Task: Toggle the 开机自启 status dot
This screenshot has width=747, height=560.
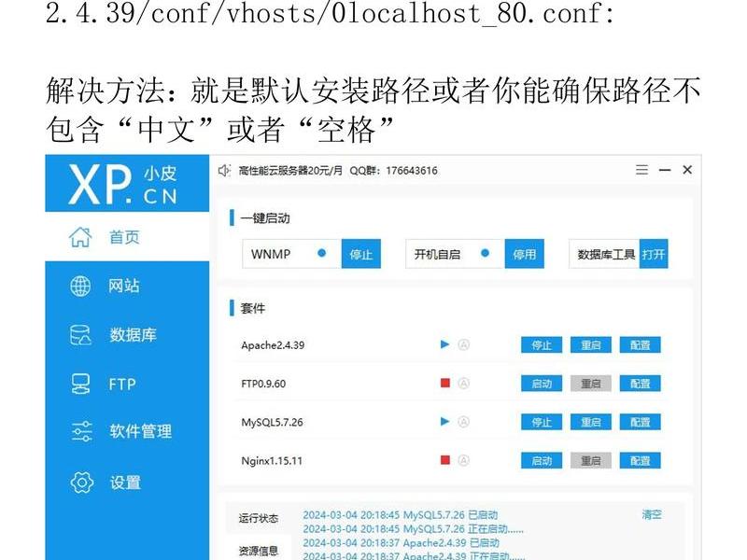Action: click(x=485, y=253)
